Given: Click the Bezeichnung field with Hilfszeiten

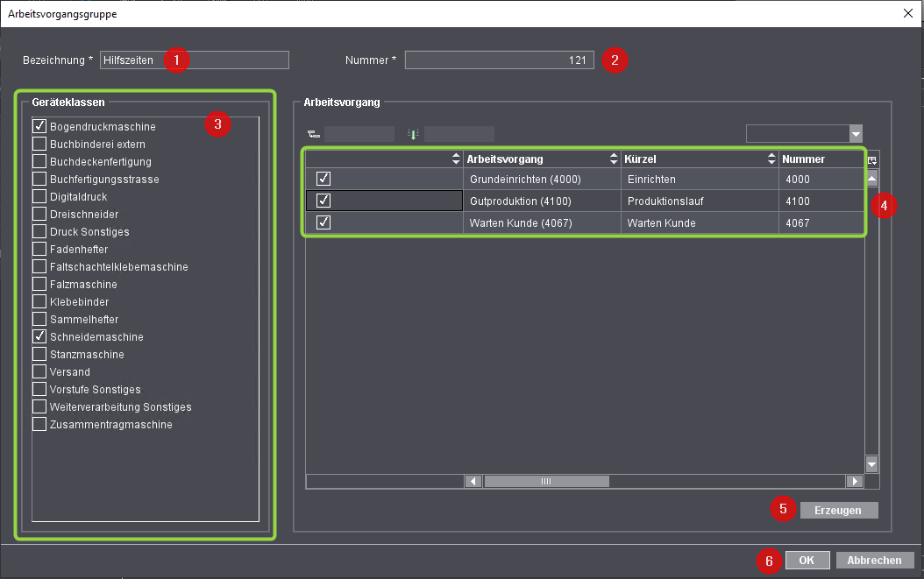Looking at the screenshot, I should click(x=195, y=60).
